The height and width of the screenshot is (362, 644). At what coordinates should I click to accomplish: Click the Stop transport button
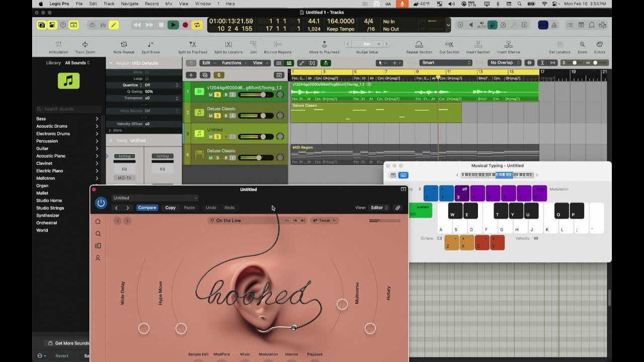161,25
